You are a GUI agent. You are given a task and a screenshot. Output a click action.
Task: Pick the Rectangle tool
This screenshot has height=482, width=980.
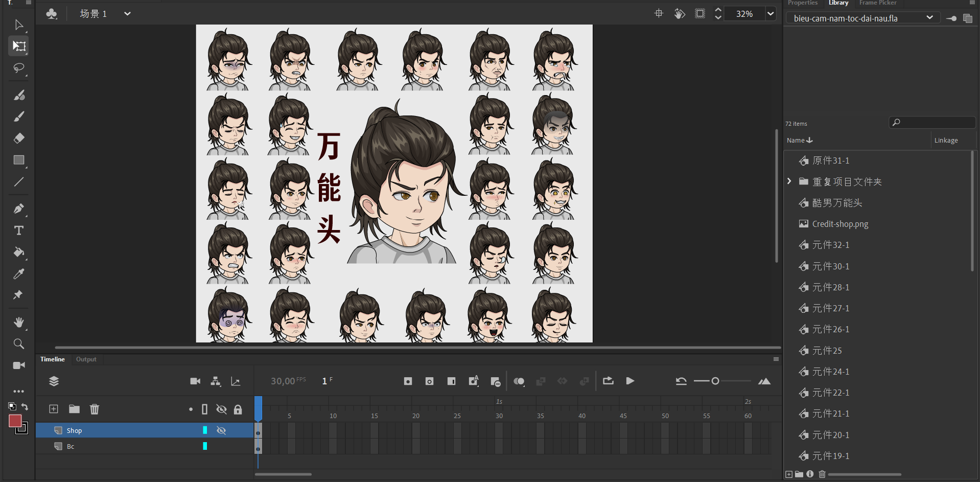tap(19, 160)
